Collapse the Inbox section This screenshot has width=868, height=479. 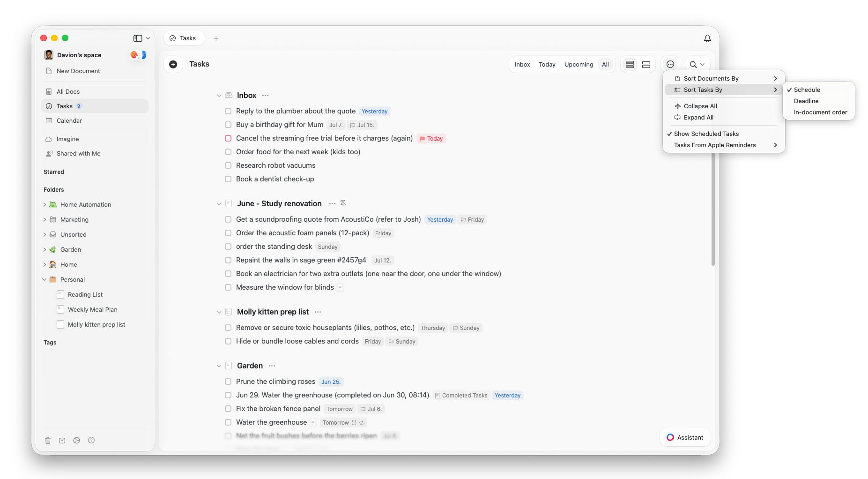pyautogui.click(x=219, y=96)
